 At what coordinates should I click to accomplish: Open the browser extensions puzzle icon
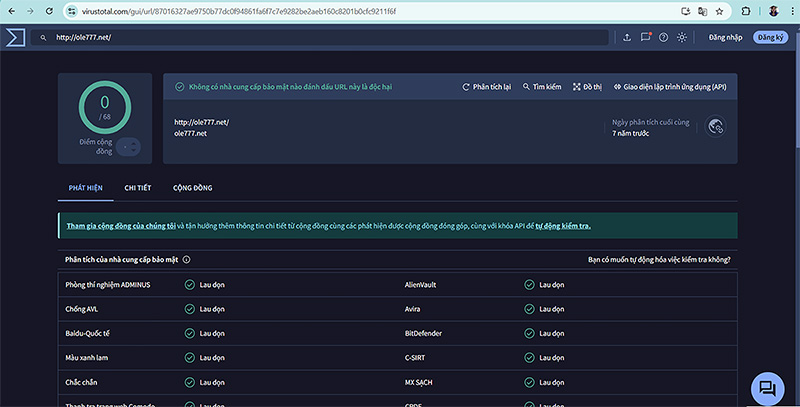tap(746, 11)
